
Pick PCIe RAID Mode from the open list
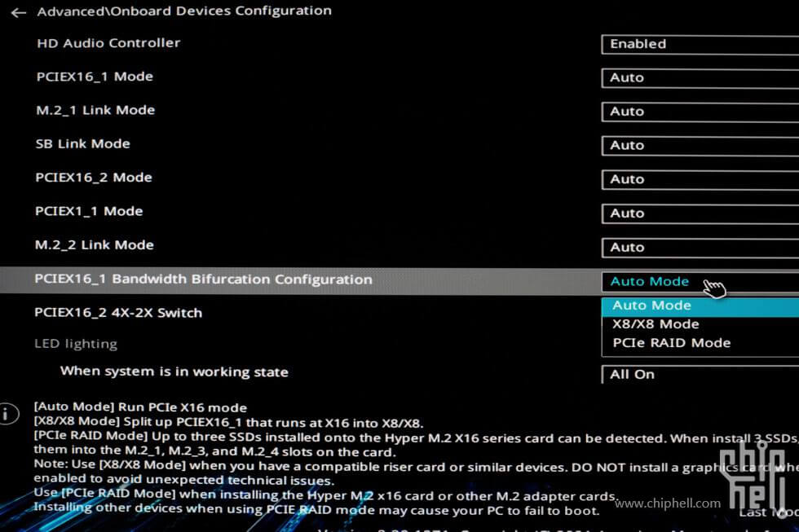point(671,343)
